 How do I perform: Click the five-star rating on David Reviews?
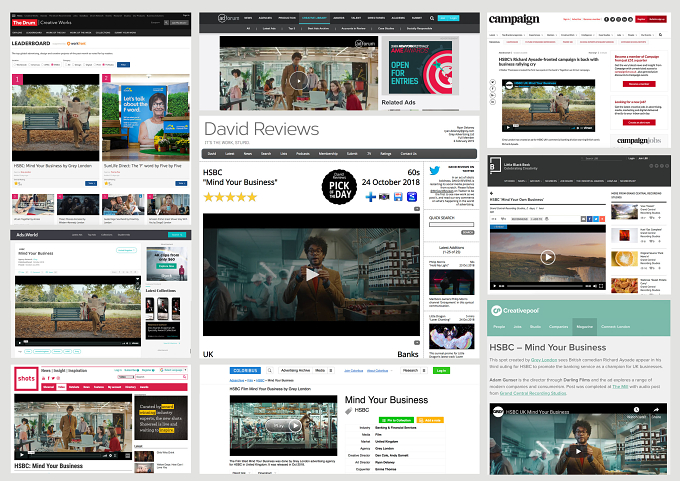point(230,197)
